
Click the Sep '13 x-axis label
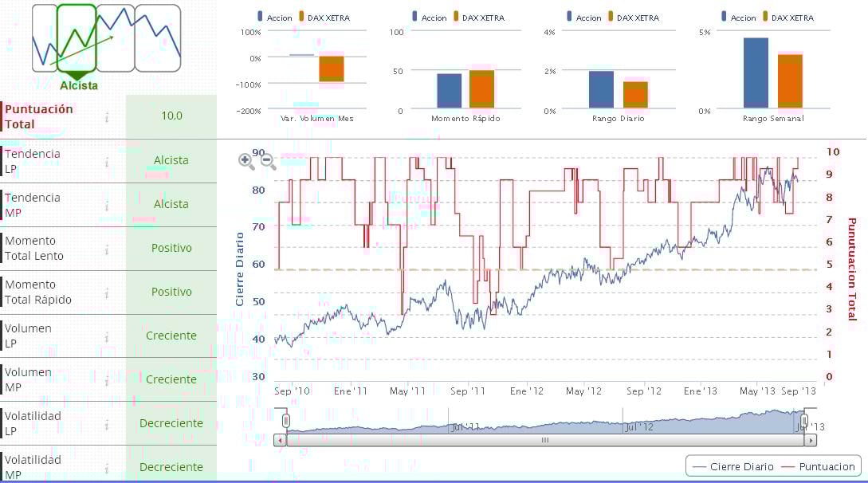coord(798,391)
